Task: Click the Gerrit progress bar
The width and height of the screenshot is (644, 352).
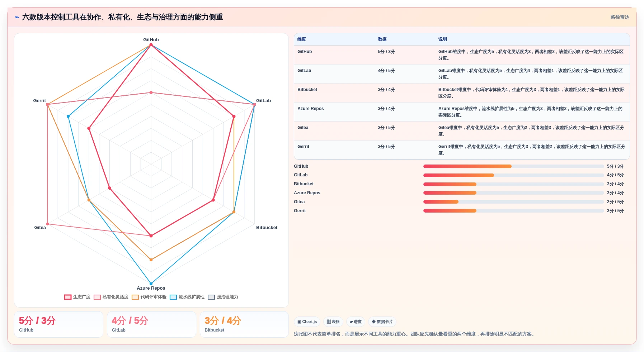Action: coord(514,211)
